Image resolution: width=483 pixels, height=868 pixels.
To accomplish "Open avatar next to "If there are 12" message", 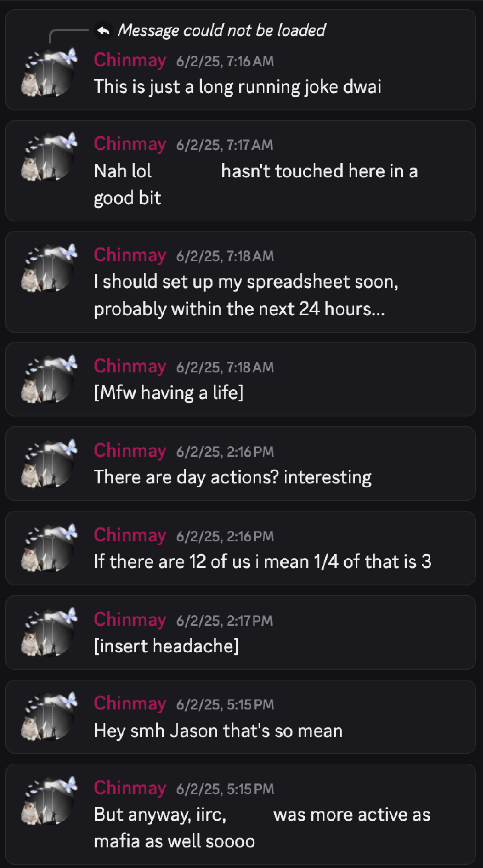I will tap(48, 548).
